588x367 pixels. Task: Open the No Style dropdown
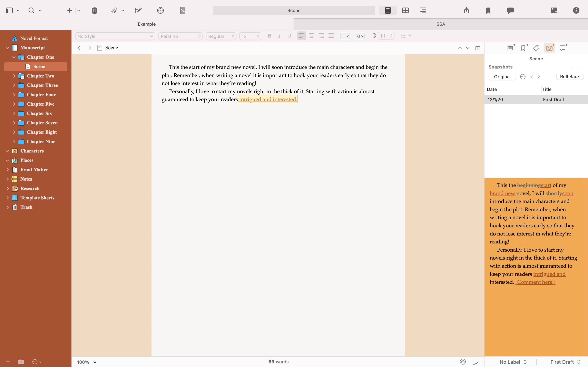[115, 36]
